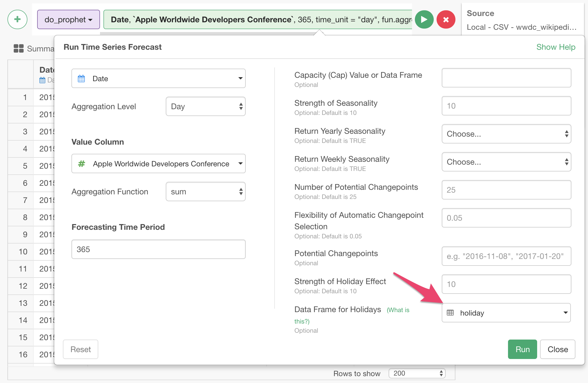The image size is (588, 383).
Task: Click the Close button in the dialog
Action: (557, 349)
